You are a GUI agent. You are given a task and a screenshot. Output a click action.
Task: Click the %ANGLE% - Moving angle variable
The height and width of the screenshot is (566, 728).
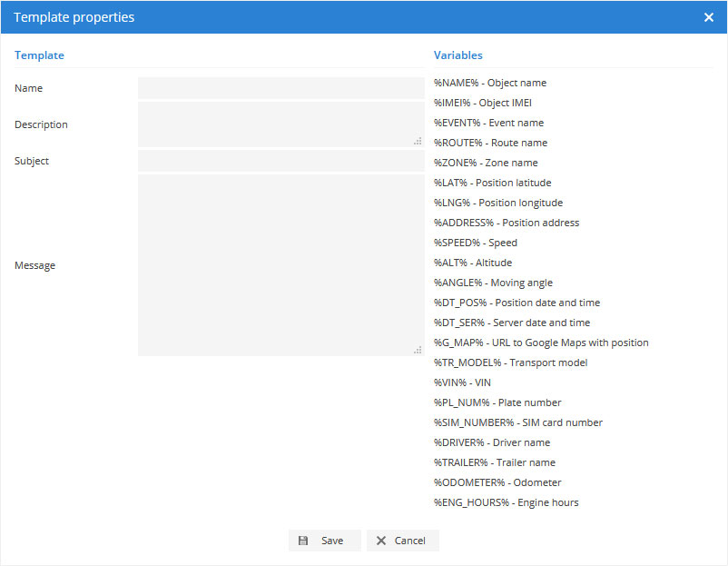pyautogui.click(x=493, y=283)
